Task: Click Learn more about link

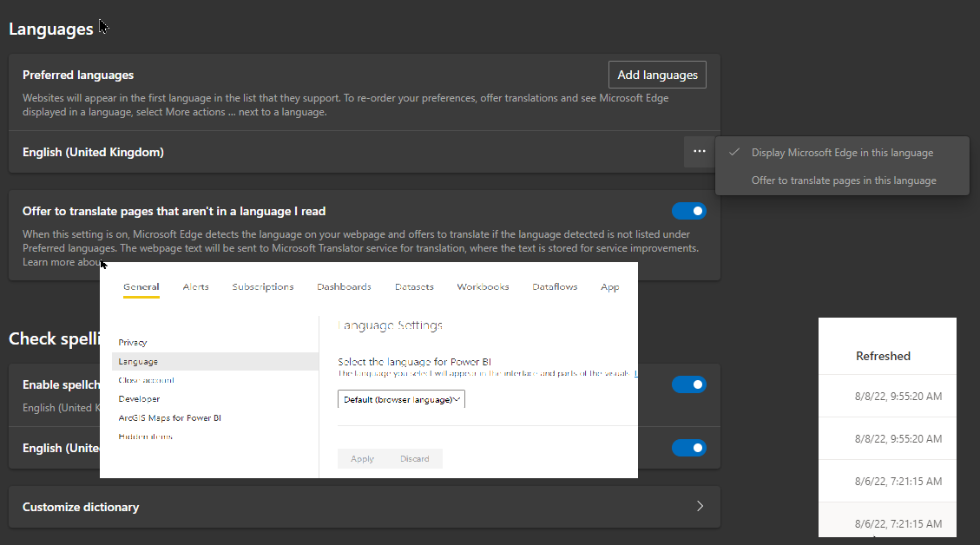Action: pyautogui.click(x=62, y=262)
